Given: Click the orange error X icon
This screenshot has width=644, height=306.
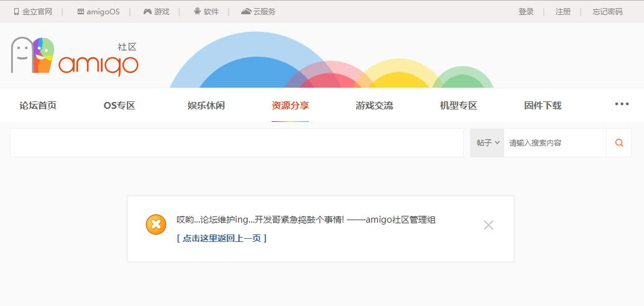Looking at the screenshot, I should [x=156, y=225].
